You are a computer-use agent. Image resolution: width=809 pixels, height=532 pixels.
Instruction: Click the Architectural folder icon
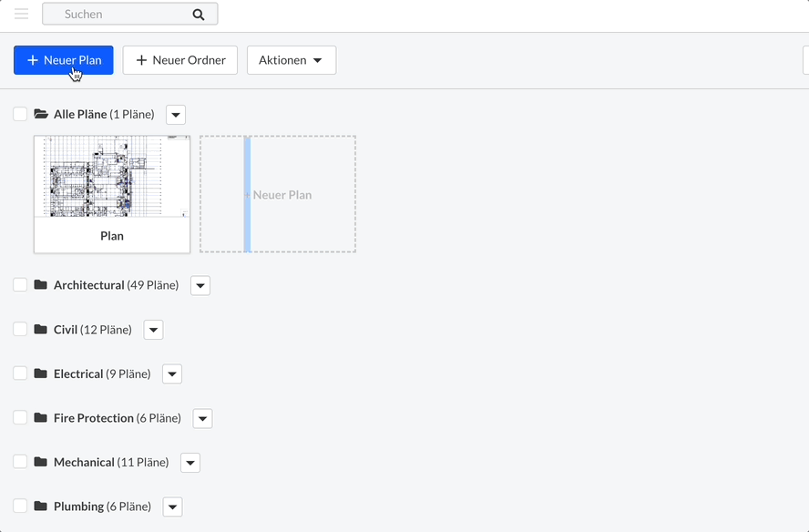[40, 284]
